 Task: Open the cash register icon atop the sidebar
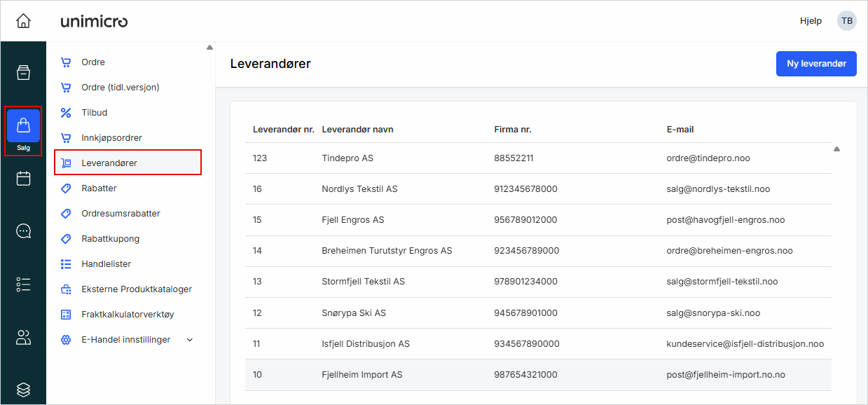[23, 71]
